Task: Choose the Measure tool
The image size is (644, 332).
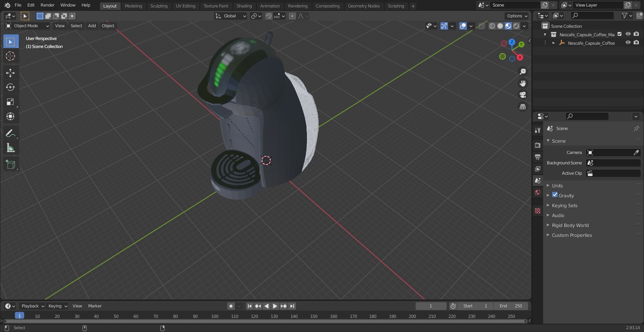Action: click(x=10, y=148)
